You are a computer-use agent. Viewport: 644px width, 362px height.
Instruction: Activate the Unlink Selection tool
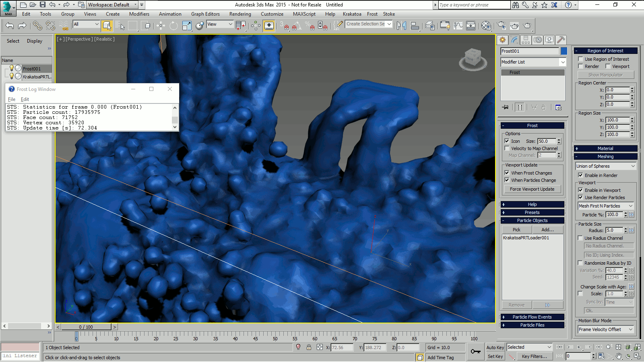pyautogui.click(x=50, y=26)
